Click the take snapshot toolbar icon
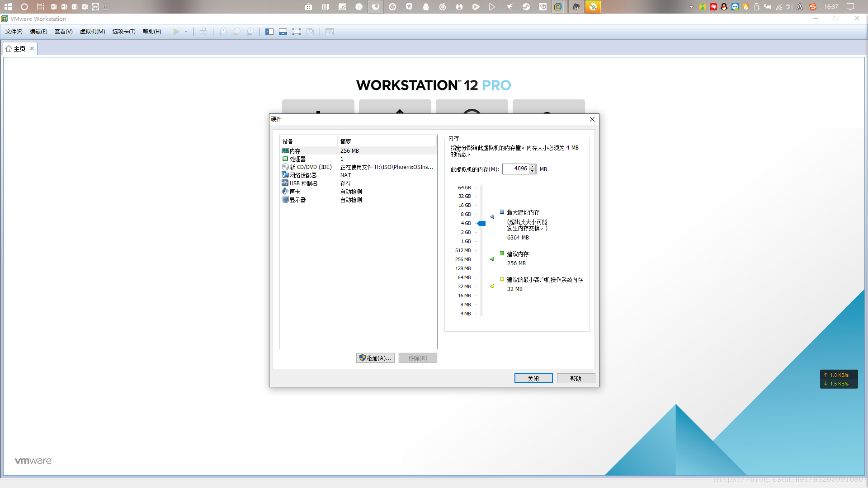The width and height of the screenshot is (868, 488). (x=223, y=32)
